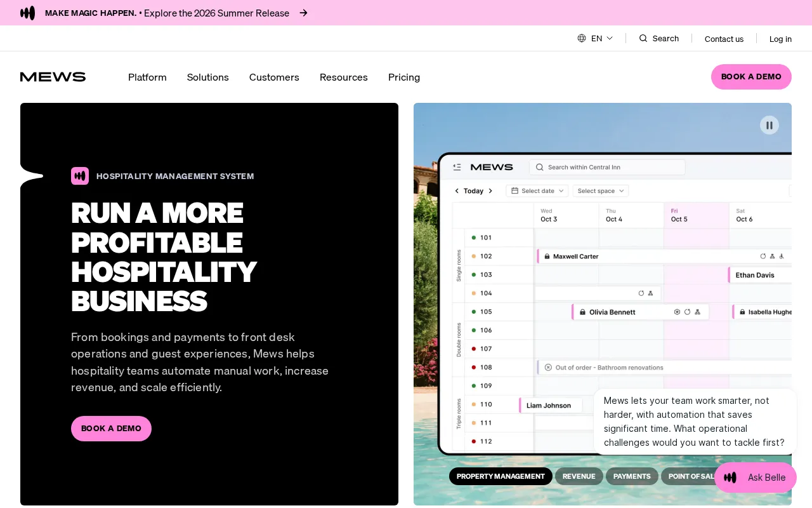Click the lock icon on Olivia Bennett booking
Image resolution: width=812 pixels, height=508 pixels.
tap(582, 312)
